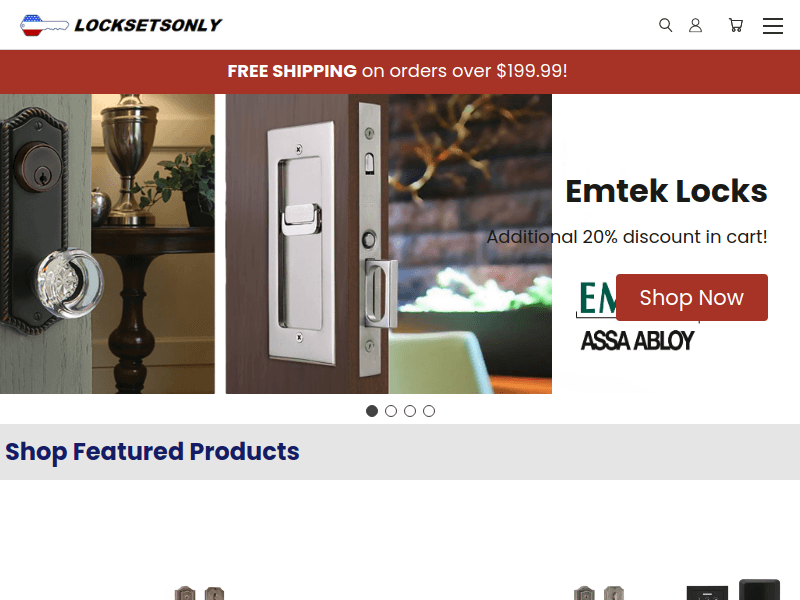This screenshot has width=800, height=600.
Task: Click the Additional 20% discount text
Action: pos(627,237)
